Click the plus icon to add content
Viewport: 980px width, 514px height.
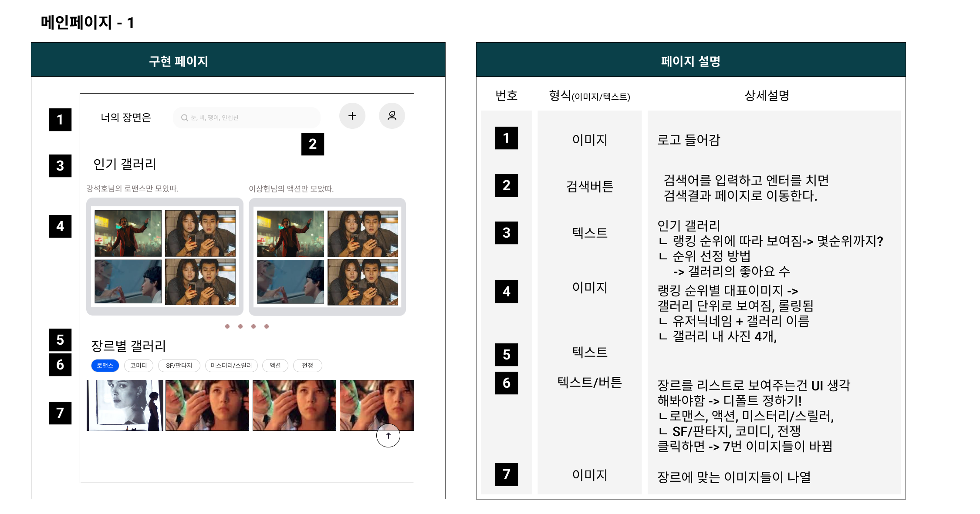click(x=352, y=116)
